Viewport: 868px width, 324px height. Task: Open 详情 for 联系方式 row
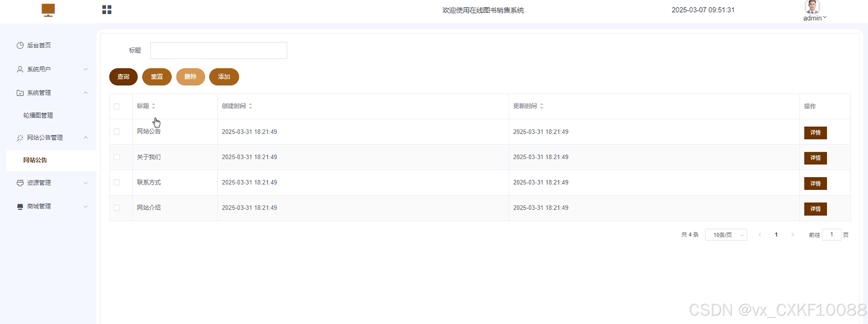click(x=815, y=183)
